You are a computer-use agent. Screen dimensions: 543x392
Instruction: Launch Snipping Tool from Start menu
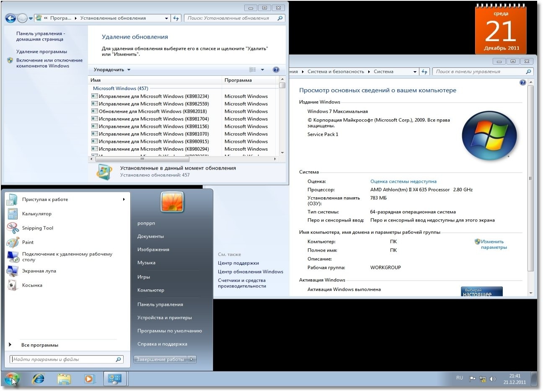[x=38, y=228]
